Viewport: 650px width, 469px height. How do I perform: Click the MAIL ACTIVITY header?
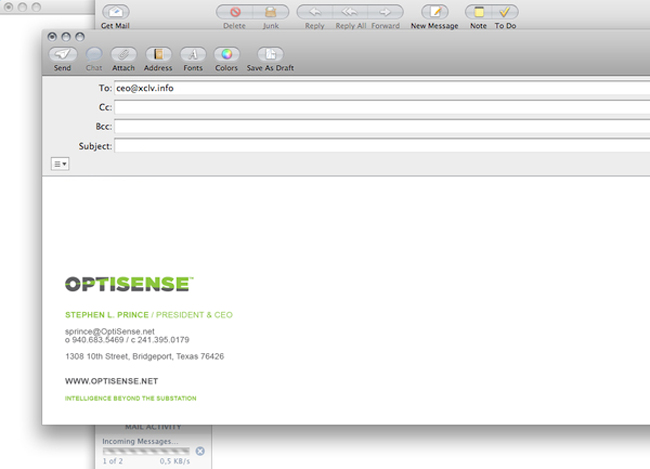click(x=153, y=427)
